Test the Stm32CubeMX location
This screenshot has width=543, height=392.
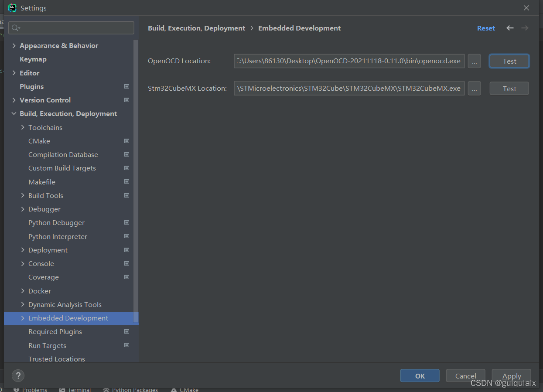point(509,89)
